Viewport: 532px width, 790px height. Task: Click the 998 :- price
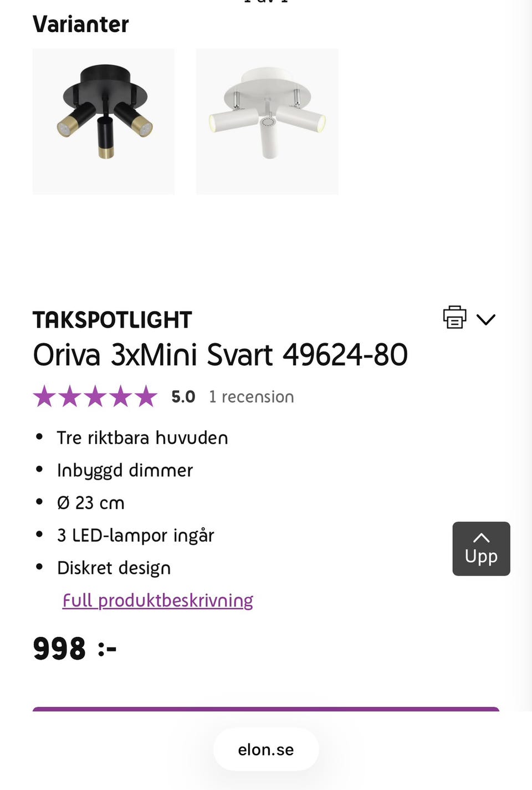click(x=75, y=648)
